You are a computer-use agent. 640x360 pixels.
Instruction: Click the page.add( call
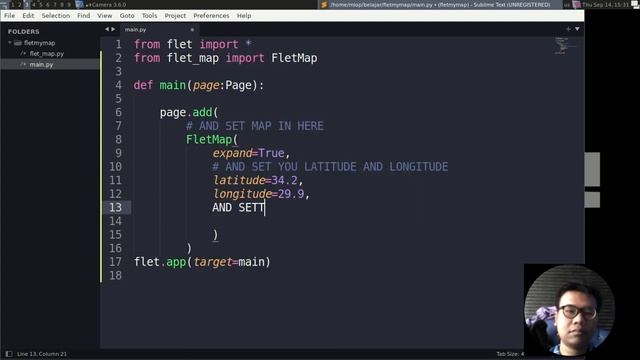[189, 112]
